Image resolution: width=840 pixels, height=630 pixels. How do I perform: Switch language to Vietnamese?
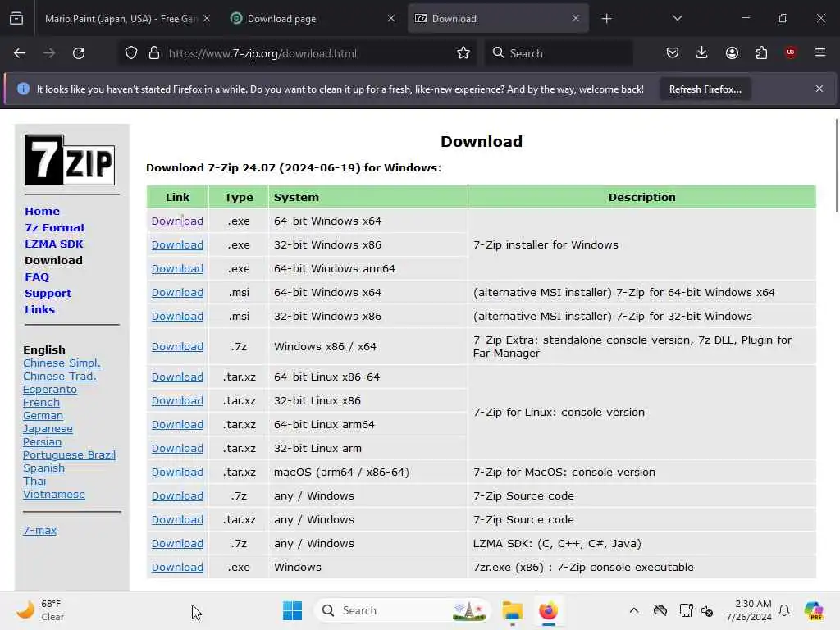pyautogui.click(x=54, y=495)
